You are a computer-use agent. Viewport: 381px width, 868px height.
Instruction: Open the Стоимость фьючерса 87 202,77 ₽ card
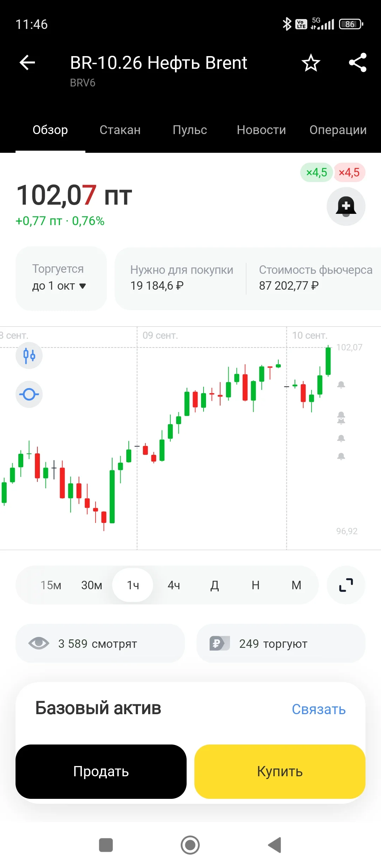click(x=316, y=278)
